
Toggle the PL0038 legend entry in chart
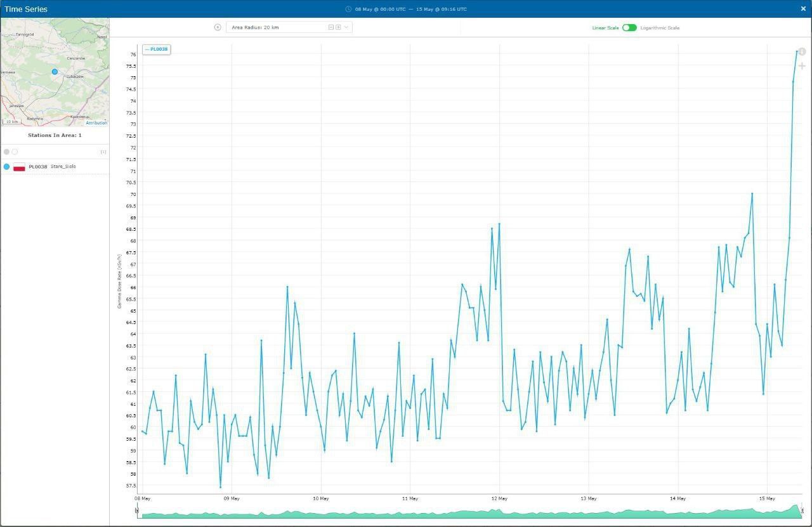tap(156, 49)
